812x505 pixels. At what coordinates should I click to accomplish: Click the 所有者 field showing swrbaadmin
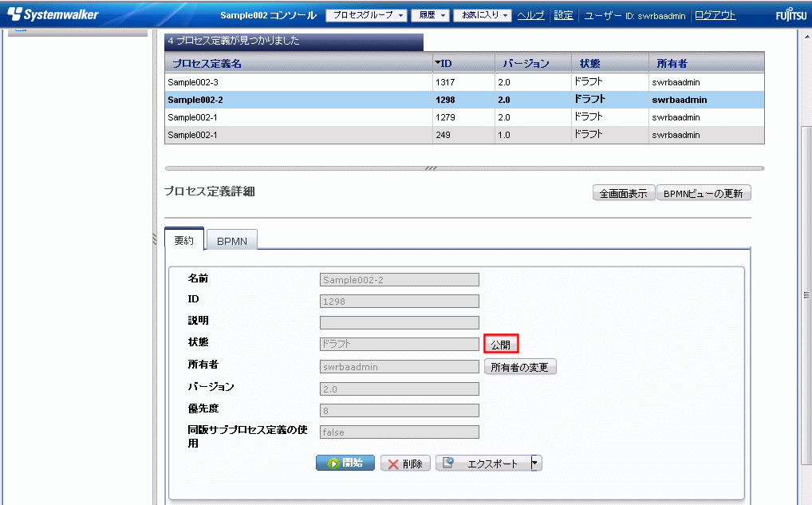(400, 367)
